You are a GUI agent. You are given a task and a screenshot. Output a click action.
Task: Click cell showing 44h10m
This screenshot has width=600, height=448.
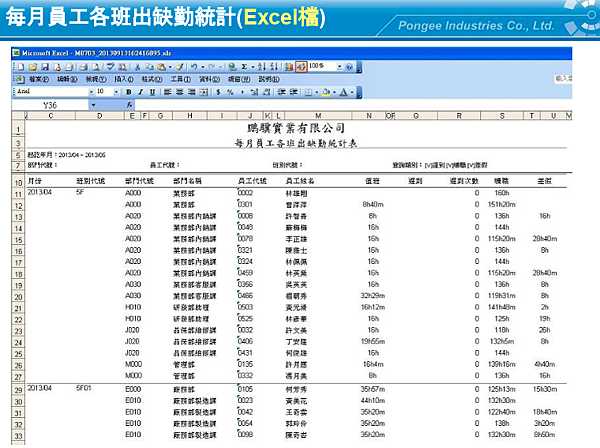coord(373,400)
